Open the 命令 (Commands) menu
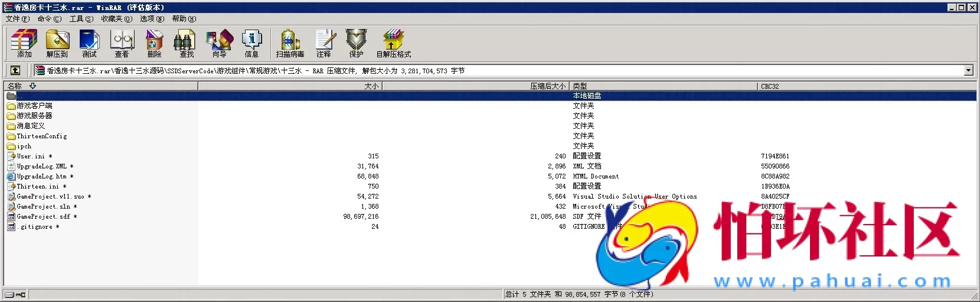 (50, 19)
